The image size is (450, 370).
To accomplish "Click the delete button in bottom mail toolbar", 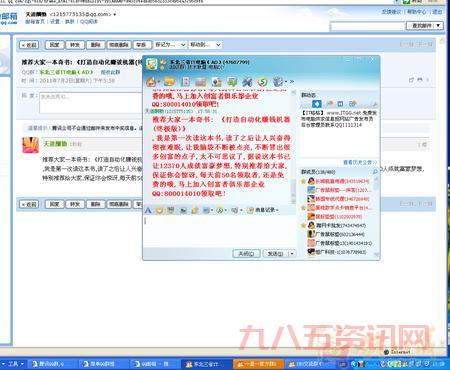I will click(96, 204).
